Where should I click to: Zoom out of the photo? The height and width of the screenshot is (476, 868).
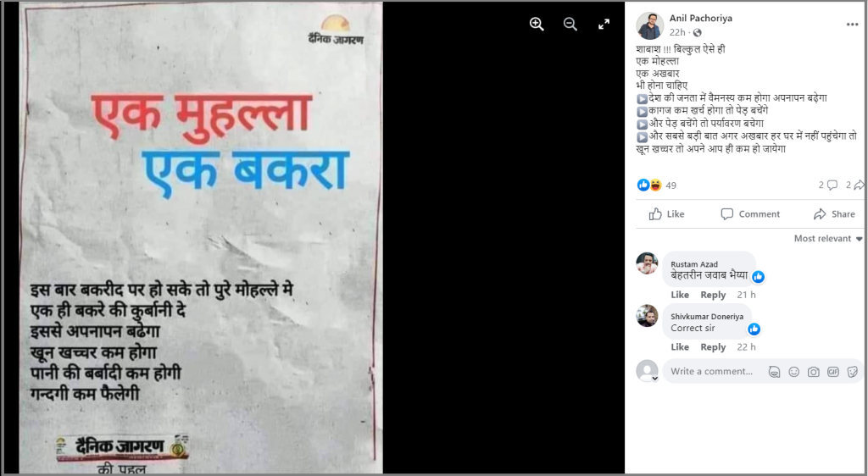point(570,24)
